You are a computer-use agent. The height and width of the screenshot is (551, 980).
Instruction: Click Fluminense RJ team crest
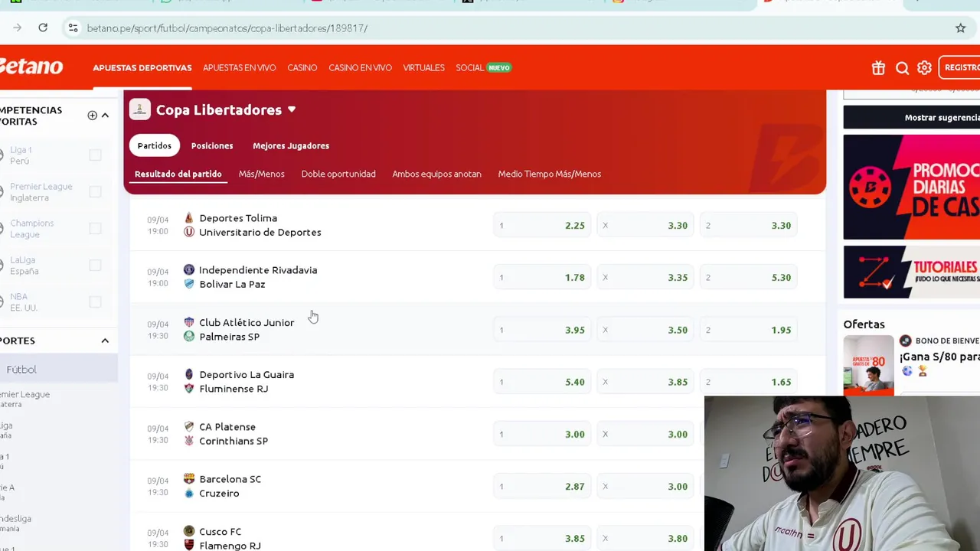189,388
